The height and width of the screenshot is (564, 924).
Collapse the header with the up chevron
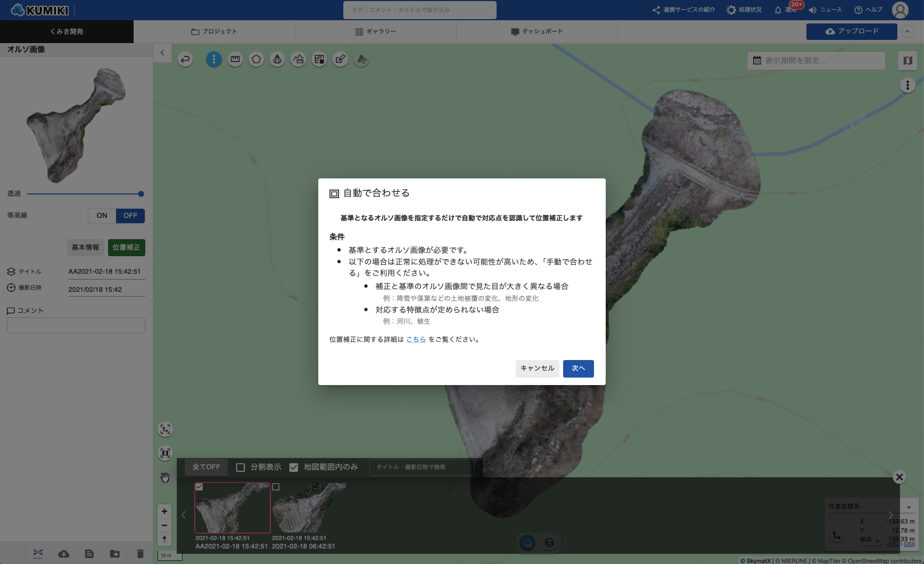tap(907, 31)
